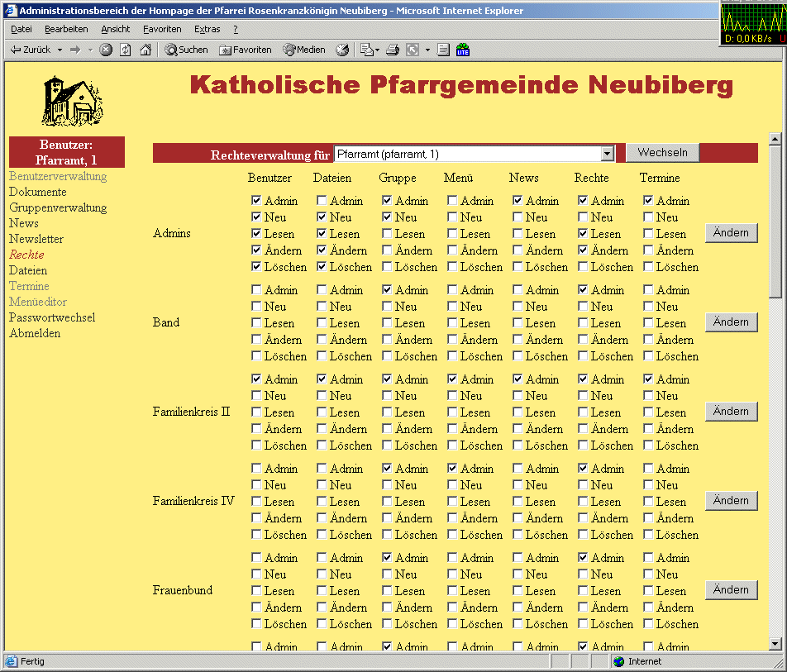The image size is (787, 672).
Task: Stop page loading with the Stop icon
Action: coord(106,50)
